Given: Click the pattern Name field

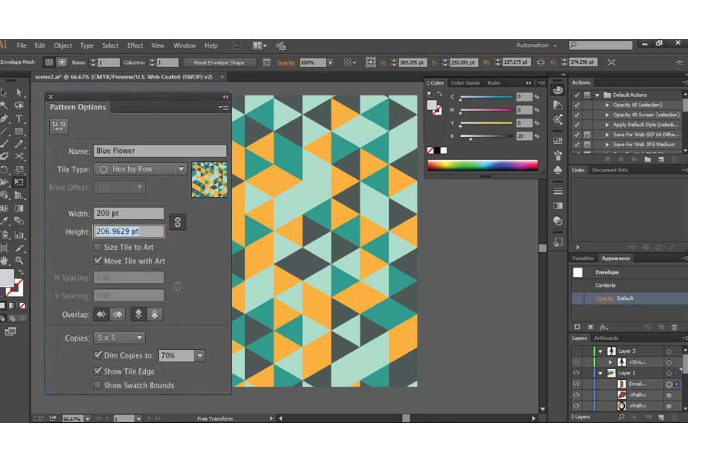Looking at the screenshot, I should coord(160,151).
